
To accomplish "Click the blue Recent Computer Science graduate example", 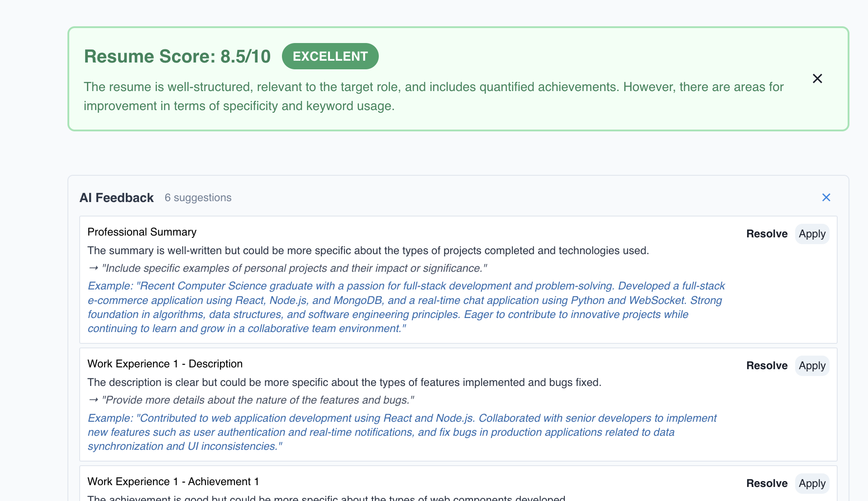I will click(405, 307).
